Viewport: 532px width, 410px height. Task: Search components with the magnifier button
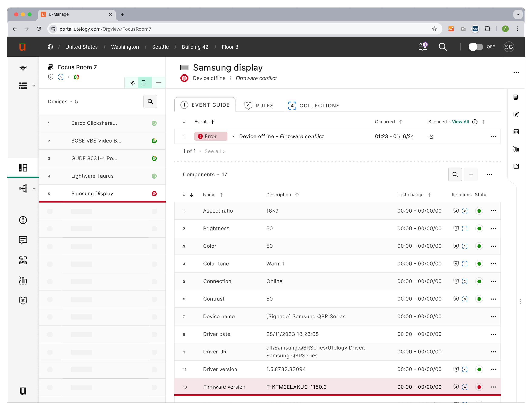455,174
